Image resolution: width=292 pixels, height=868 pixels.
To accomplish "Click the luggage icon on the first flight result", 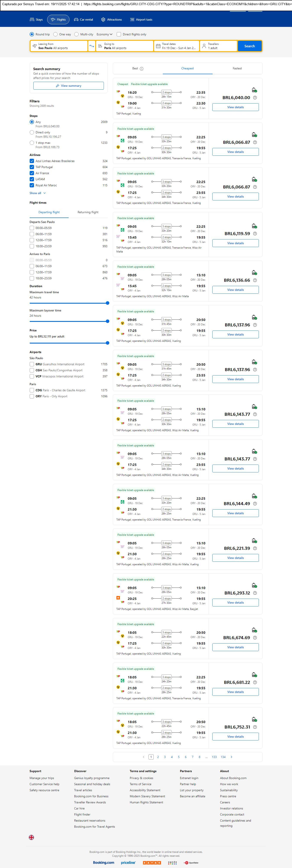I will [254, 90].
